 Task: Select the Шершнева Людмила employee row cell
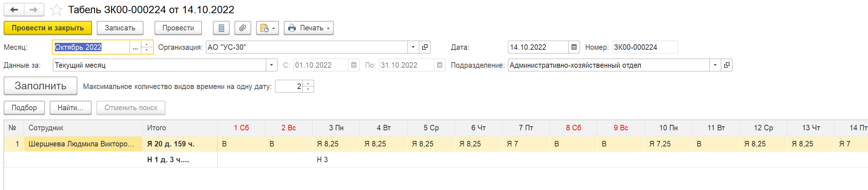pyautogui.click(x=83, y=144)
